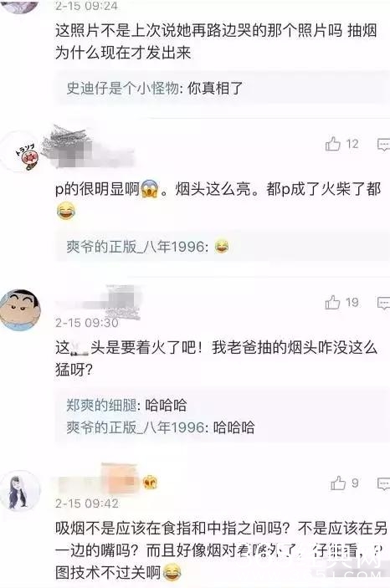390x588 pixels.
Task: Open 郑爽的细腿 username link
Action: (101, 406)
